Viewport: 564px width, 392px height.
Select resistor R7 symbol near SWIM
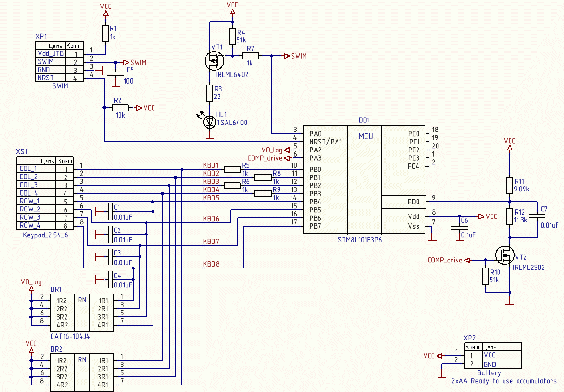coord(250,56)
